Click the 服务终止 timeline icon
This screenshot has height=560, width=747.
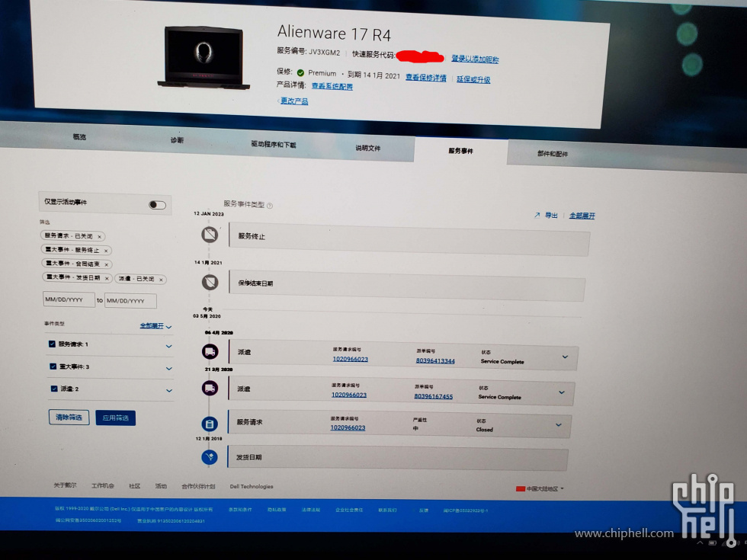pyautogui.click(x=210, y=235)
